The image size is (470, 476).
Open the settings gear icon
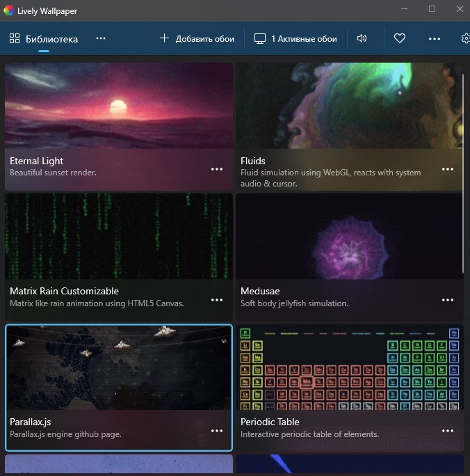click(465, 38)
